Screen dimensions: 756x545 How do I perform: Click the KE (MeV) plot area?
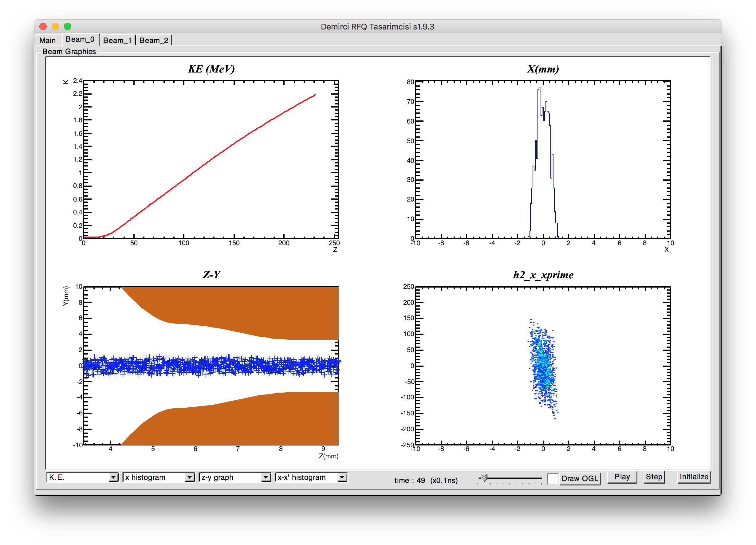pyautogui.click(x=211, y=160)
